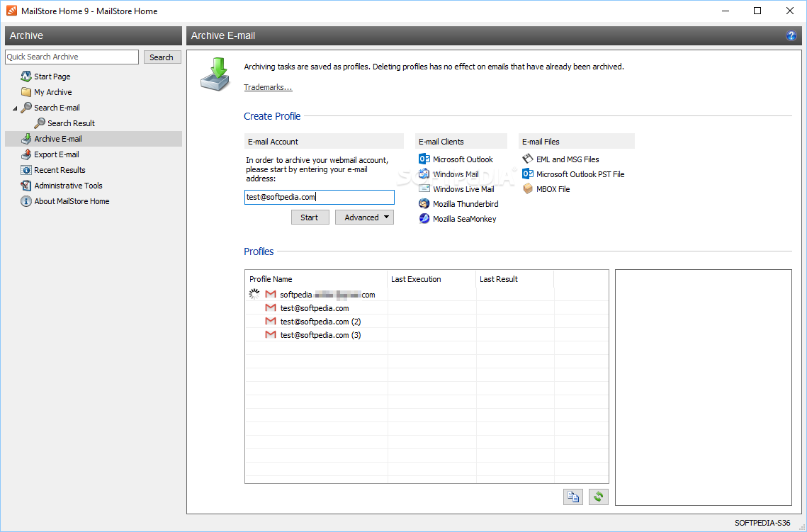Click Gmail icon of test@softpedia.com (2) profile
807x532 pixels.
[x=270, y=321]
